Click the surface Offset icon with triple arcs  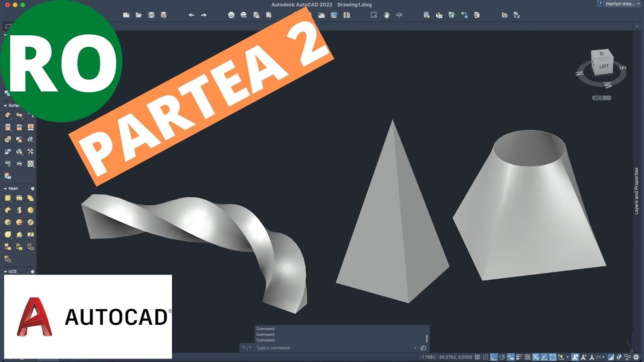[x=31, y=163]
